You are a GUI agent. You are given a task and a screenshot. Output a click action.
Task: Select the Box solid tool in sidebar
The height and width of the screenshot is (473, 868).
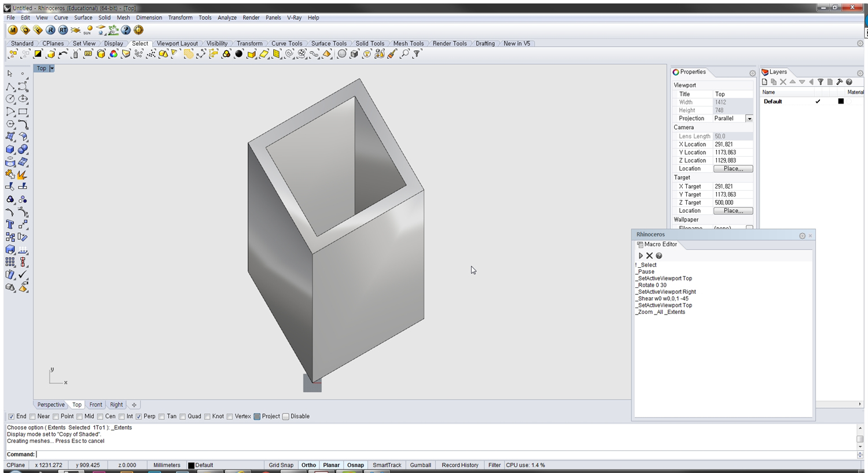[10, 149]
